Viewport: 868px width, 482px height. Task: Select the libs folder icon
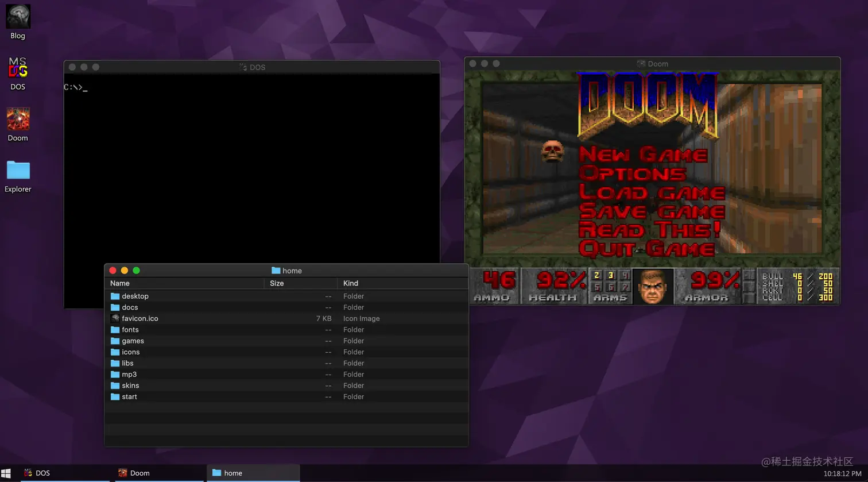(115, 363)
